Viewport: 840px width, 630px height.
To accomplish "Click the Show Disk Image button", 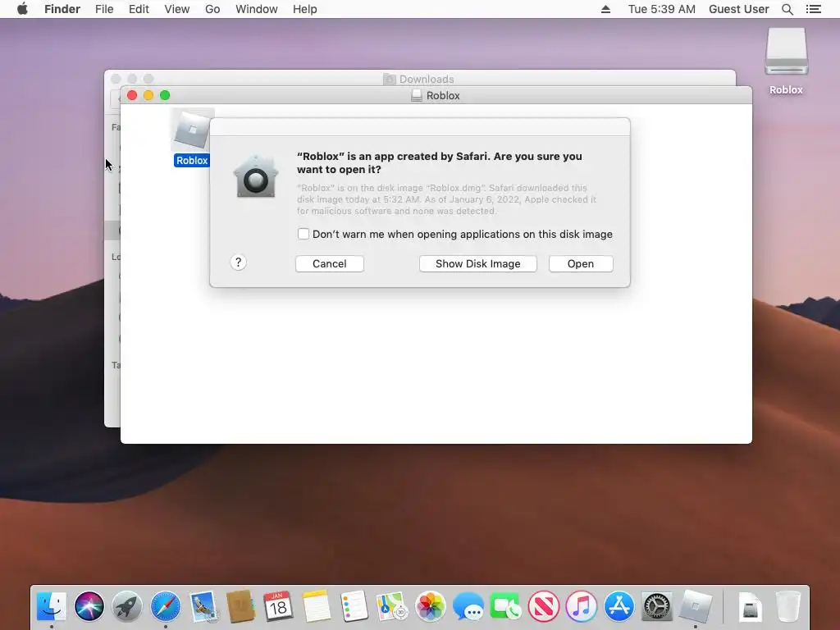I will pos(478,263).
